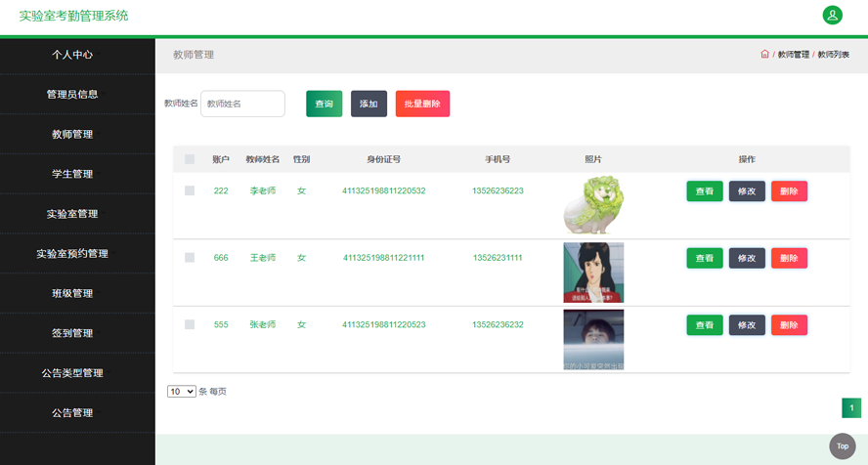868x465 pixels.
Task: Click the green 查询 search button
Action: [324, 104]
